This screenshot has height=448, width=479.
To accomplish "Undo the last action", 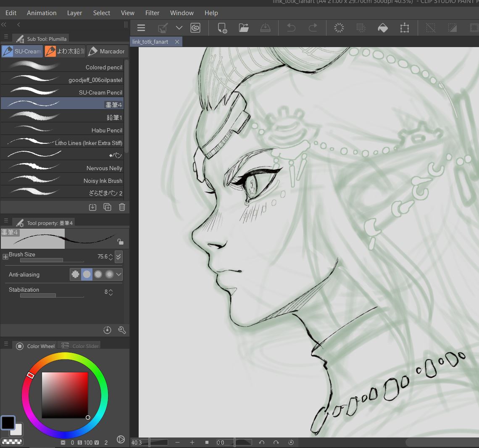I will pyautogui.click(x=291, y=28).
